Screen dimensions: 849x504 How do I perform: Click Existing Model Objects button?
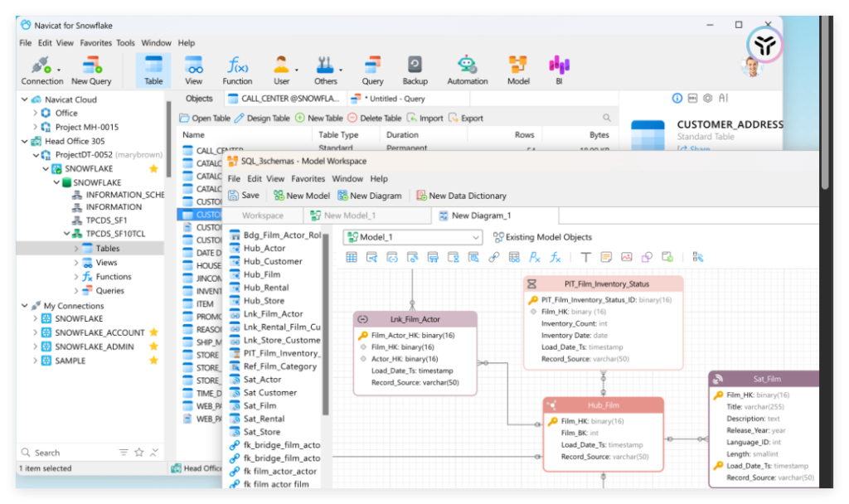coord(542,237)
